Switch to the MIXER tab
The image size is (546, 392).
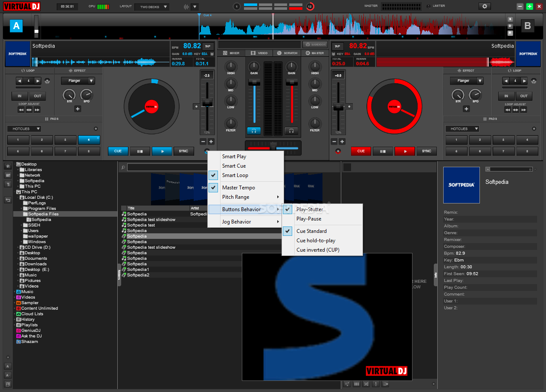click(231, 53)
